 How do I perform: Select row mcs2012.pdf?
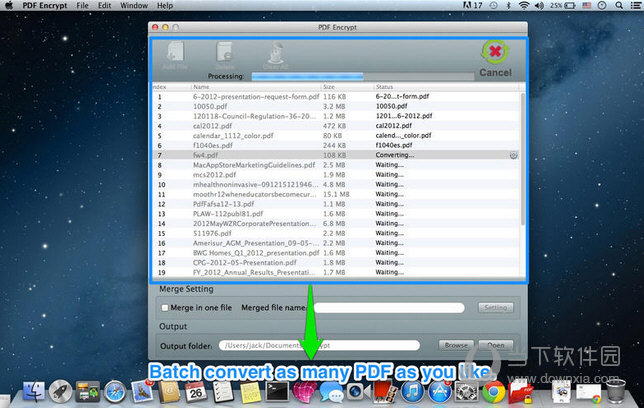pos(336,175)
